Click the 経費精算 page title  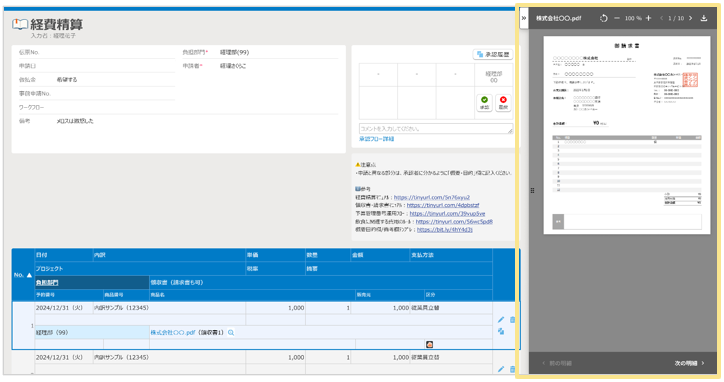click(x=56, y=24)
